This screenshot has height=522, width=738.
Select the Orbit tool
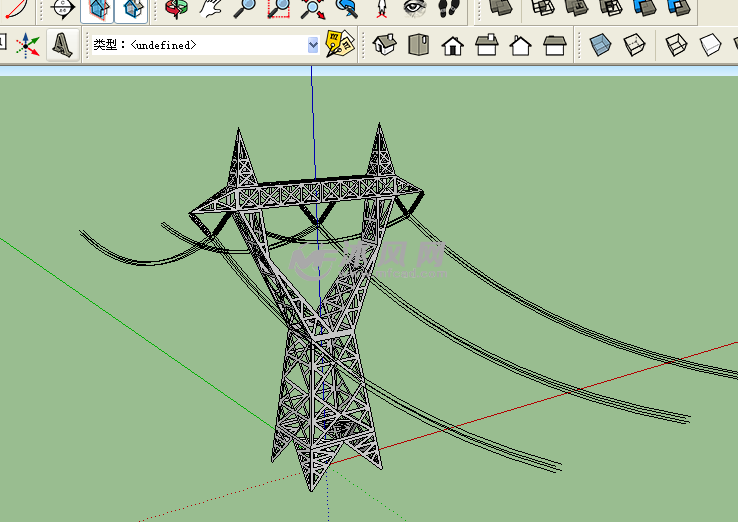[176, 9]
